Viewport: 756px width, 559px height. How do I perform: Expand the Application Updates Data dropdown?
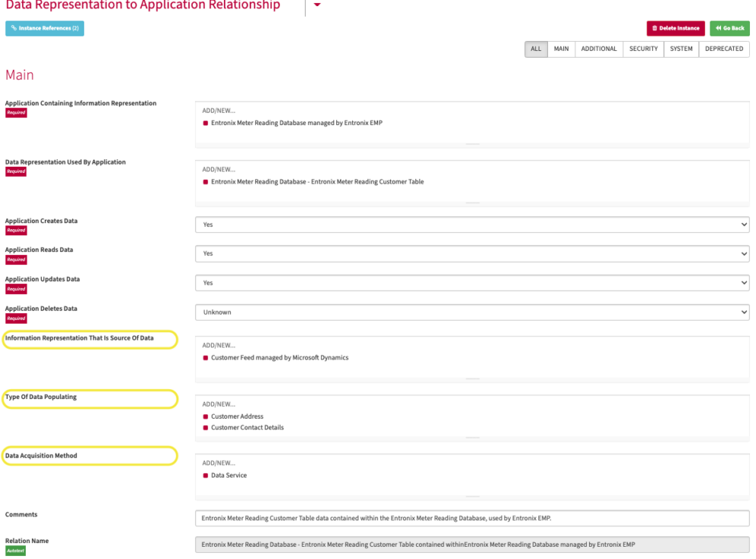472,283
